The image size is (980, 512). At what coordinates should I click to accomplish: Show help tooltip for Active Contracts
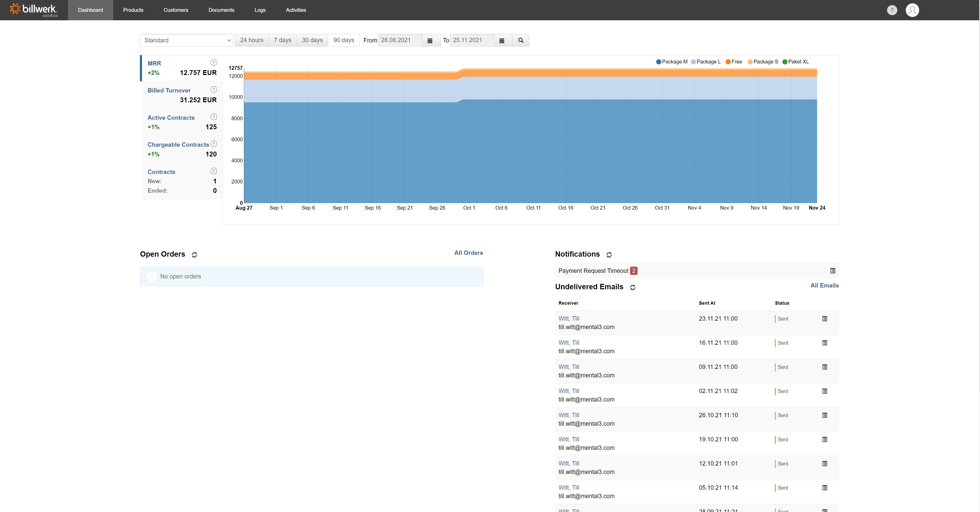[214, 117]
